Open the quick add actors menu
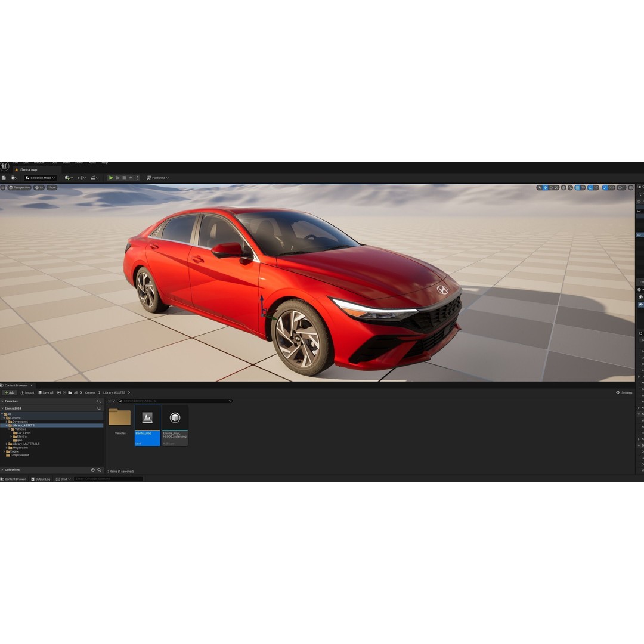The image size is (644, 644). 67,178
